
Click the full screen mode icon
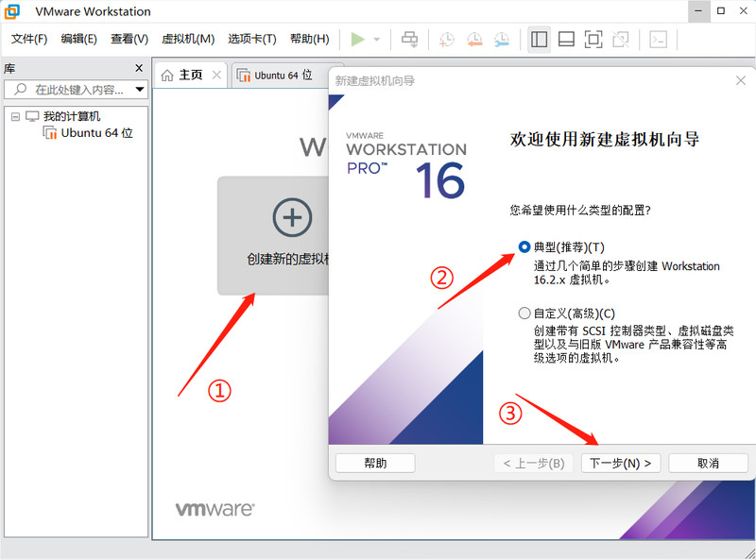593,40
